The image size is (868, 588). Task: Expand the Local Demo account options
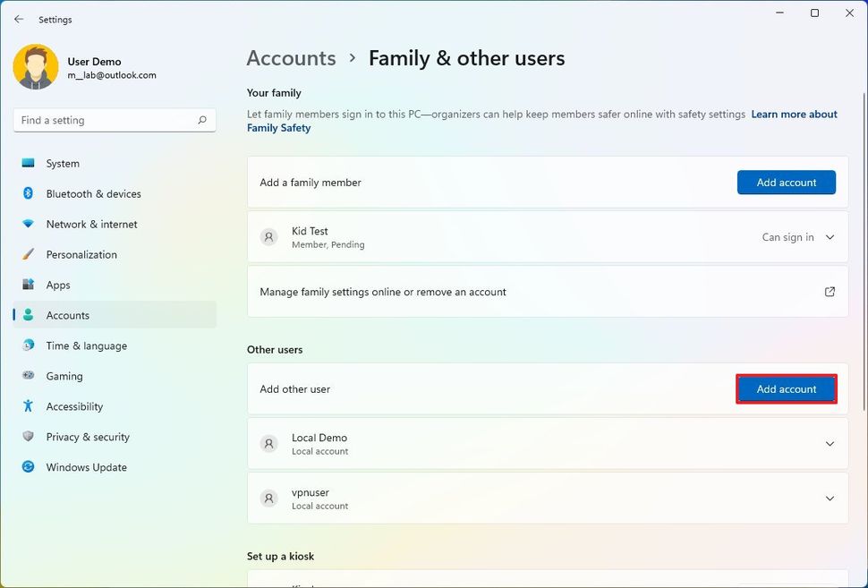pos(830,444)
